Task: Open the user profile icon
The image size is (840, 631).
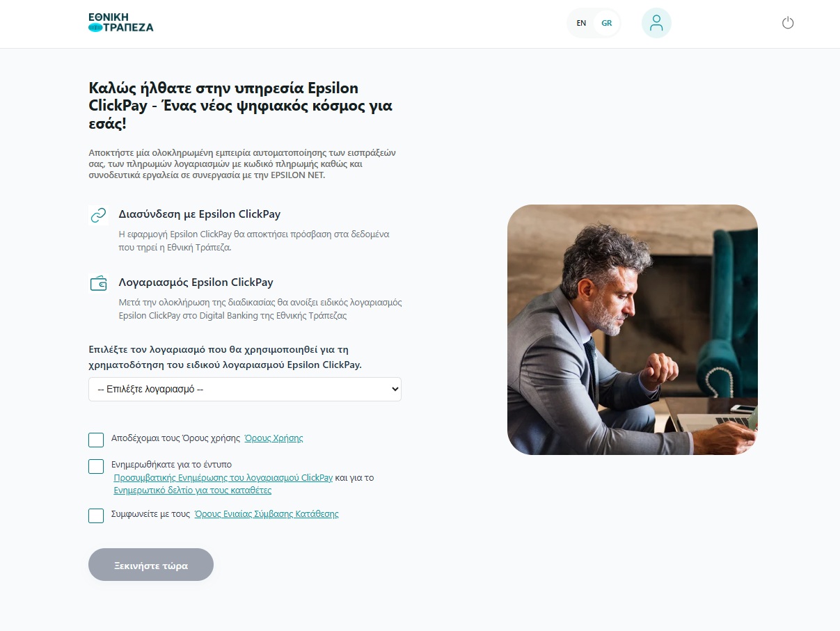Action: point(656,23)
